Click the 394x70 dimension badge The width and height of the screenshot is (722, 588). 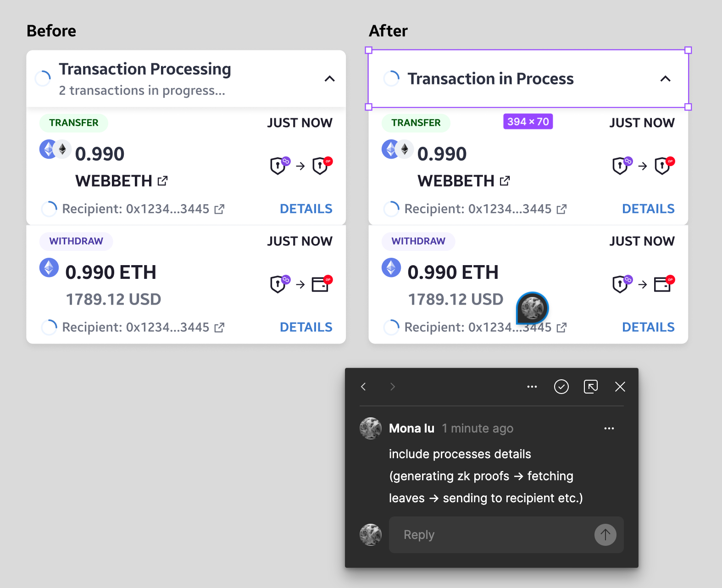coord(528,121)
